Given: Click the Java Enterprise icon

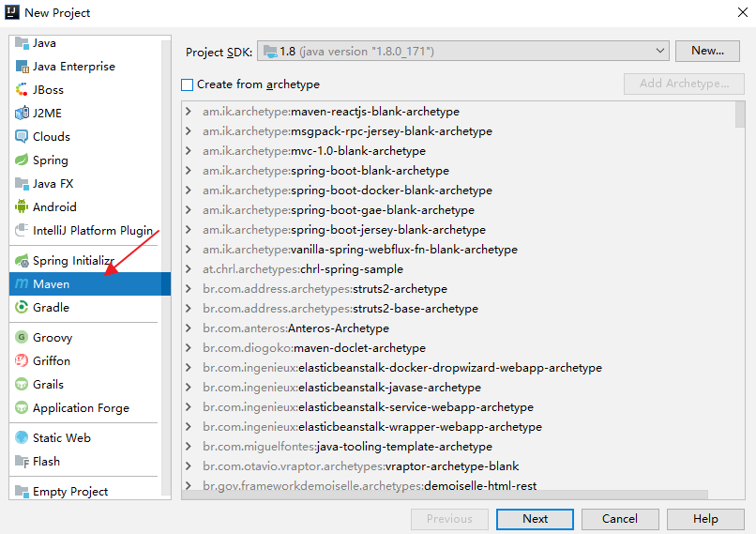Looking at the screenshot, I should pyautogui.click(x=22, y=67).
